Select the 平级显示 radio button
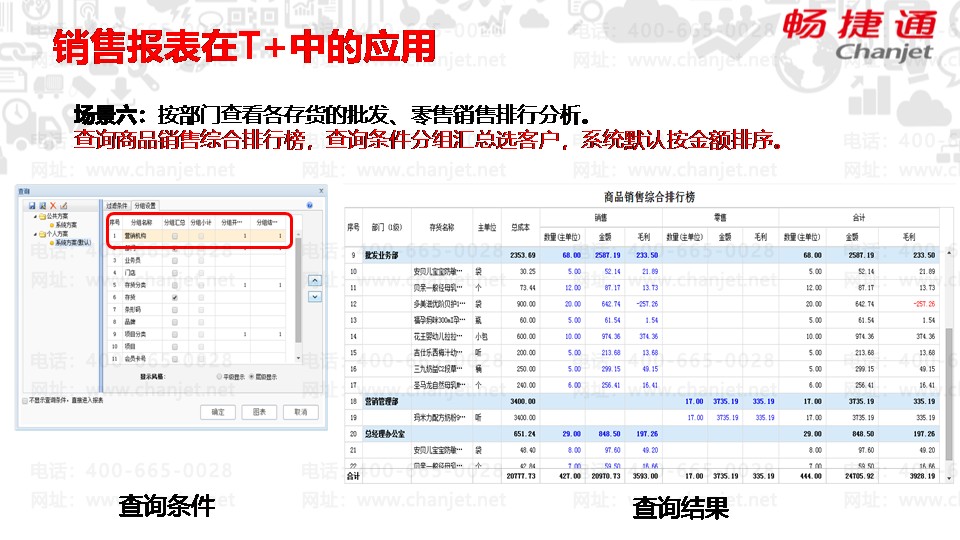The image size is (960, 540). [x=219, y=377]
